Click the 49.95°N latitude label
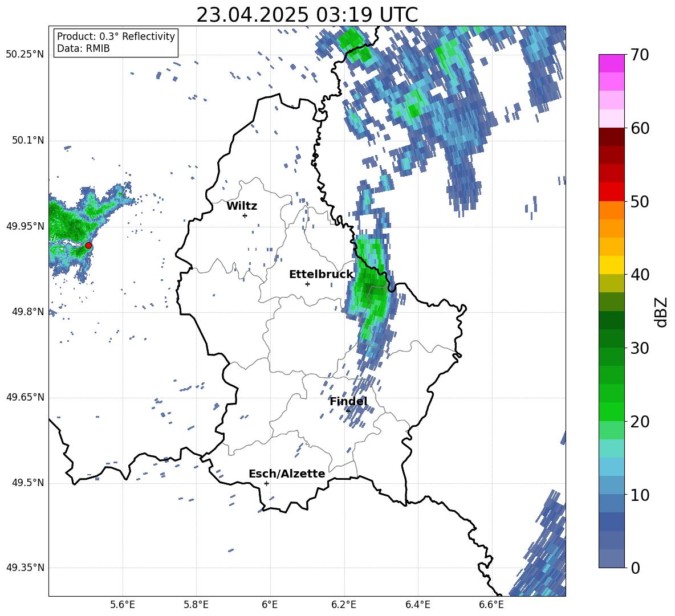The image size is (675, 616). [x=25, y=226]
